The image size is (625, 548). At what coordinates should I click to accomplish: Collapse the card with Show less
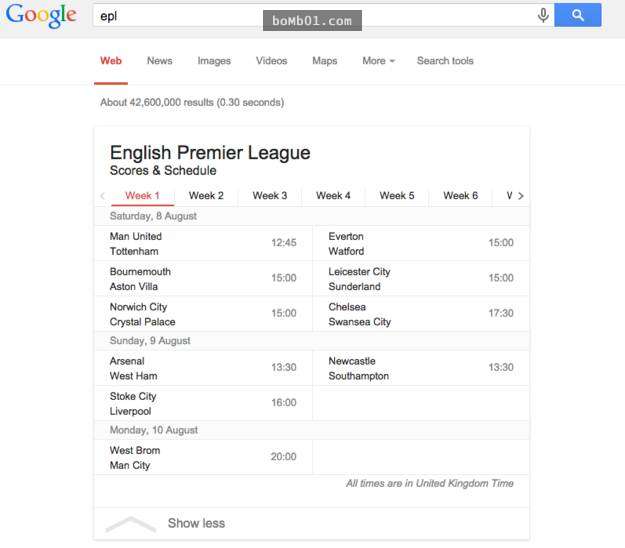pyautogui.click(x=196, y=523)
